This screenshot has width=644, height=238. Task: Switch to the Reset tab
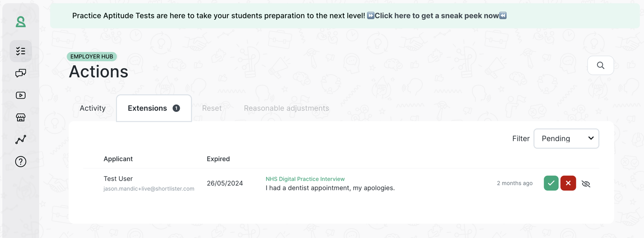click(x=212, y=108)
